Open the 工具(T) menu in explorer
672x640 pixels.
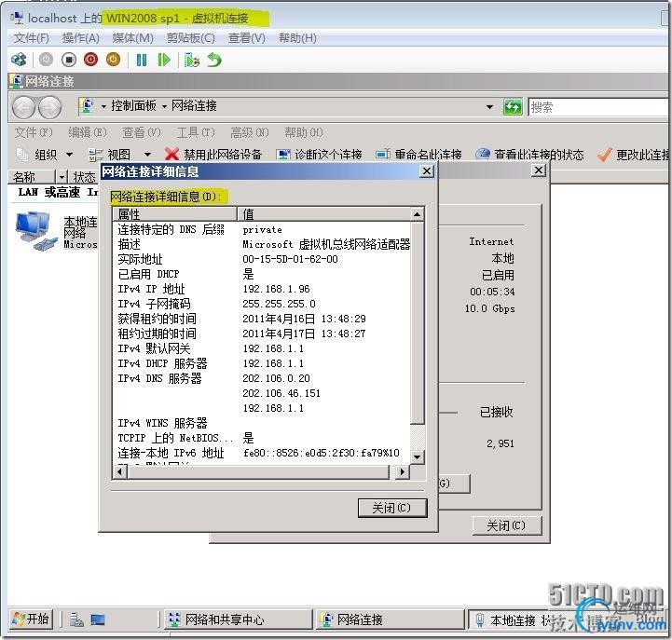pyautogui.click(x=196, y=132)
